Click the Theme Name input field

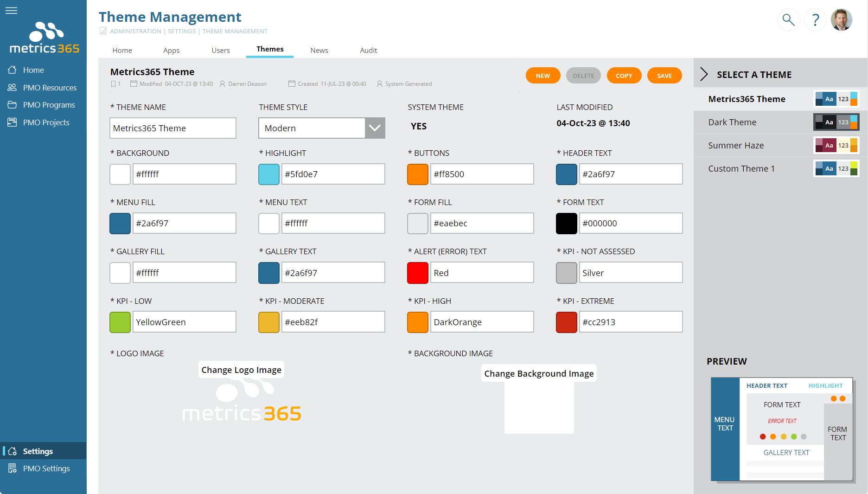click(x=173, y=128)
